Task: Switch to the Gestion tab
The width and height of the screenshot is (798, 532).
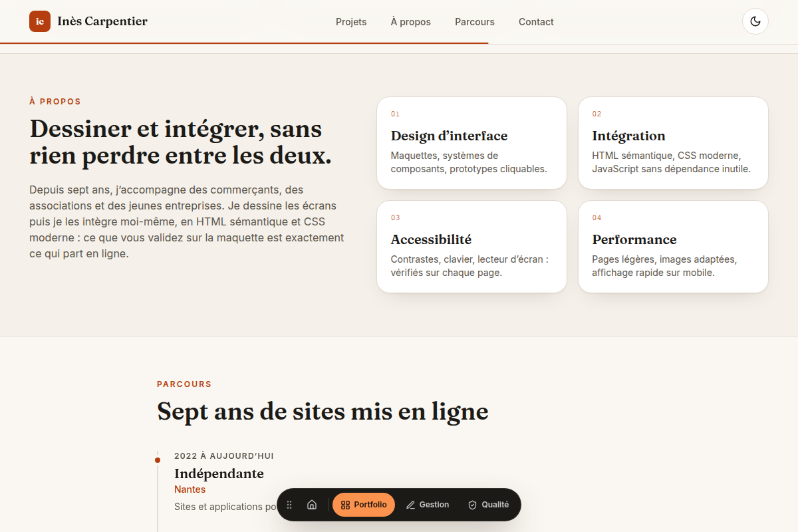Action: (428, 505)
